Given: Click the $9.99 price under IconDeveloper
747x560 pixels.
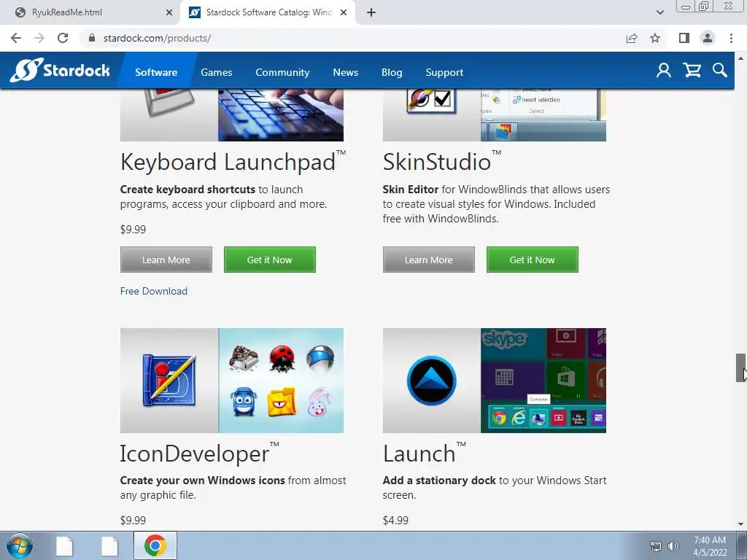Looking at the screenshot, I should tap(133, 521).
